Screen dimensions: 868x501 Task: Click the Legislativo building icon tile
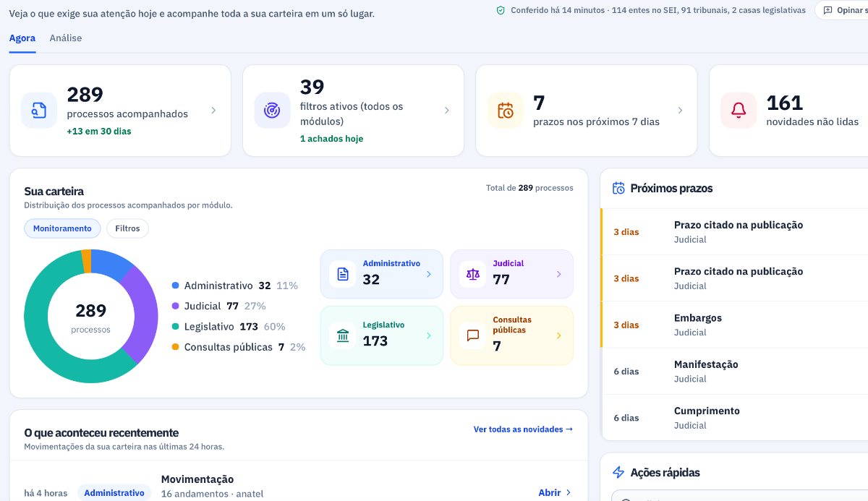point(343,335)
